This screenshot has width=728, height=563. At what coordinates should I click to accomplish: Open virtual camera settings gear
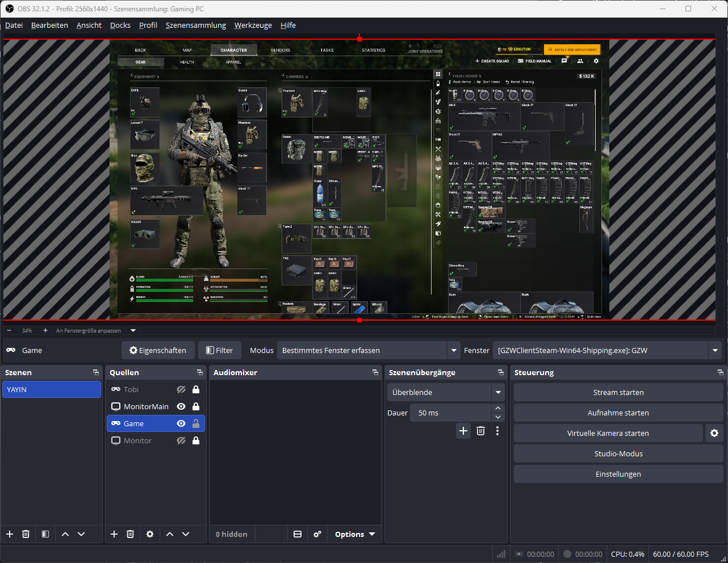point(714,433)
